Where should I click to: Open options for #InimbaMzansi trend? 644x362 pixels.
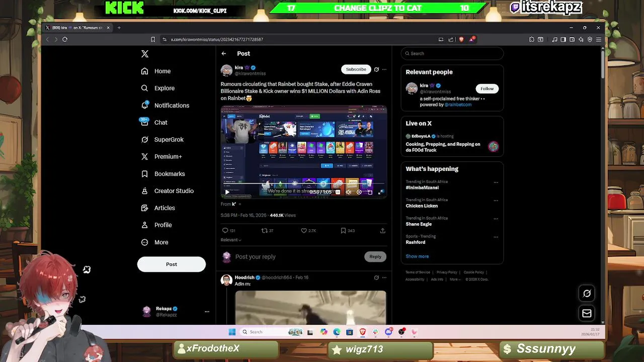pos(496,183)
